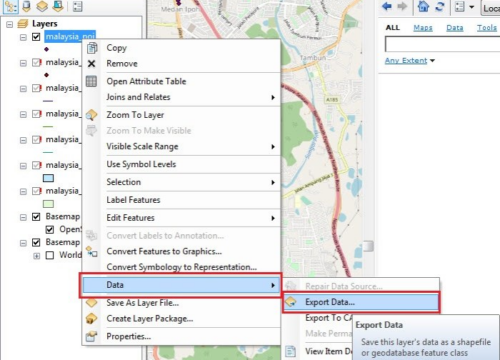The image size is (500, 360).
Task: Click the Layers data frame stack icon
Action: 23,24
